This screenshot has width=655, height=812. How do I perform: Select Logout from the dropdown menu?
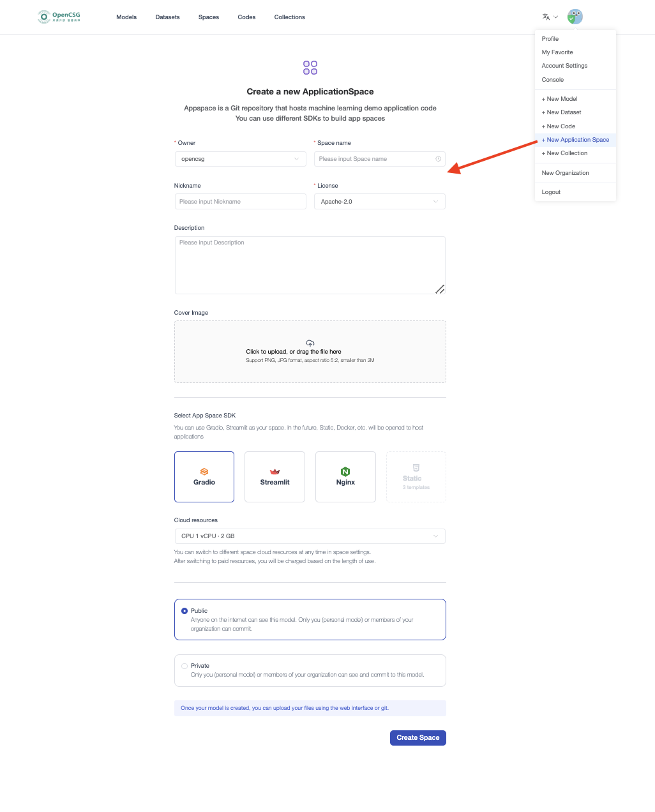click(550, 192)
